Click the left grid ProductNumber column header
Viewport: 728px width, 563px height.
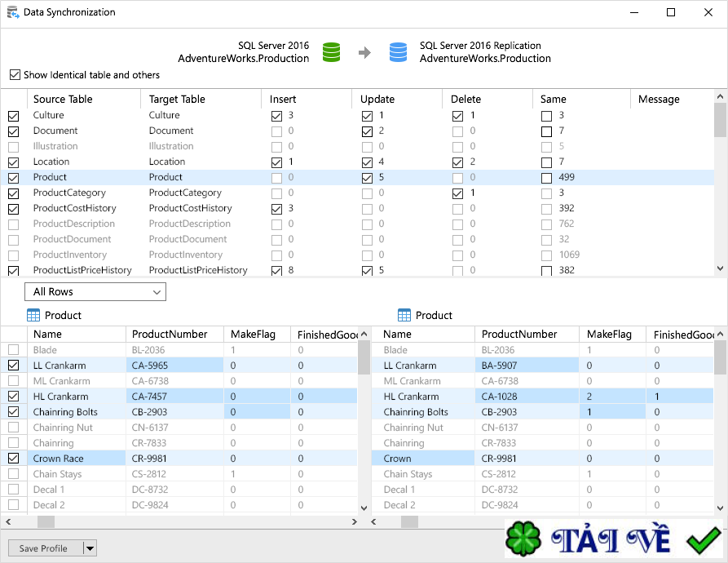(175, 335)
